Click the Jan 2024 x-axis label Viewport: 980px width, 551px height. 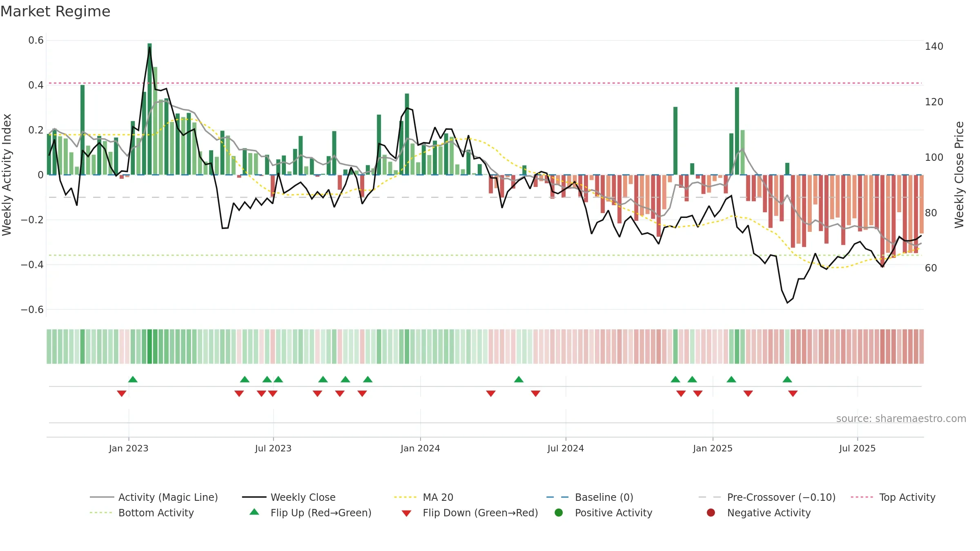pyautogui.click(x=420, y=448)
